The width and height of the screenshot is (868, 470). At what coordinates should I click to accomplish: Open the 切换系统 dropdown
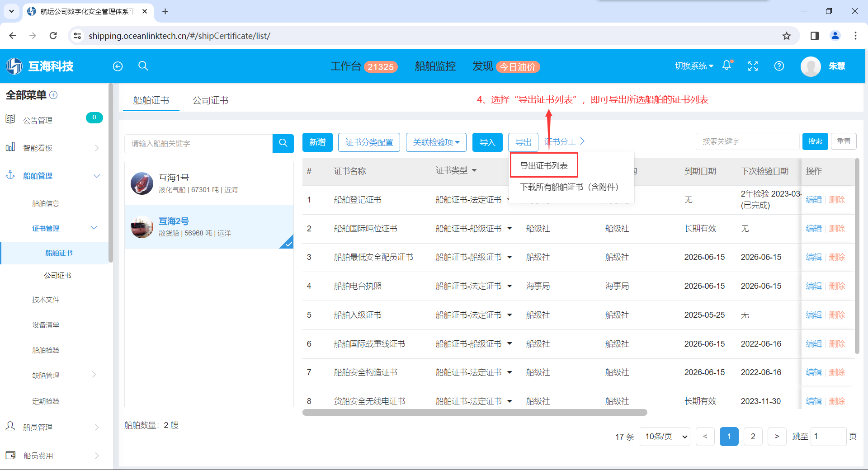694,66
